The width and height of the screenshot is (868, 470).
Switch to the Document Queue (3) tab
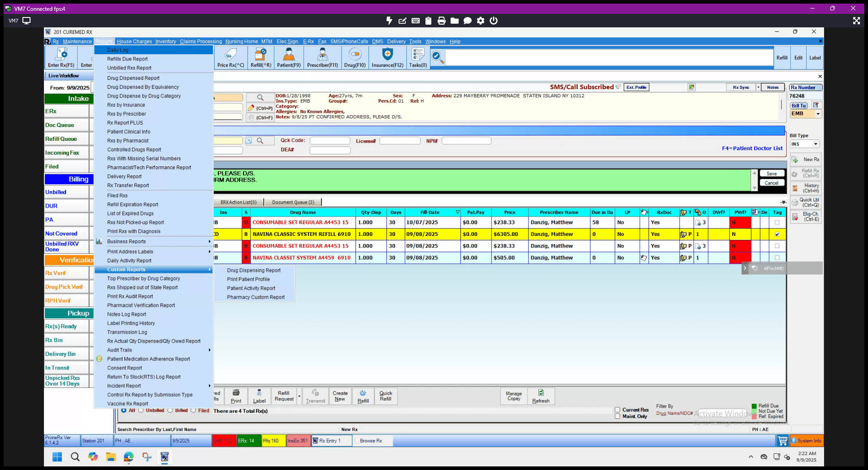(293, 202)
